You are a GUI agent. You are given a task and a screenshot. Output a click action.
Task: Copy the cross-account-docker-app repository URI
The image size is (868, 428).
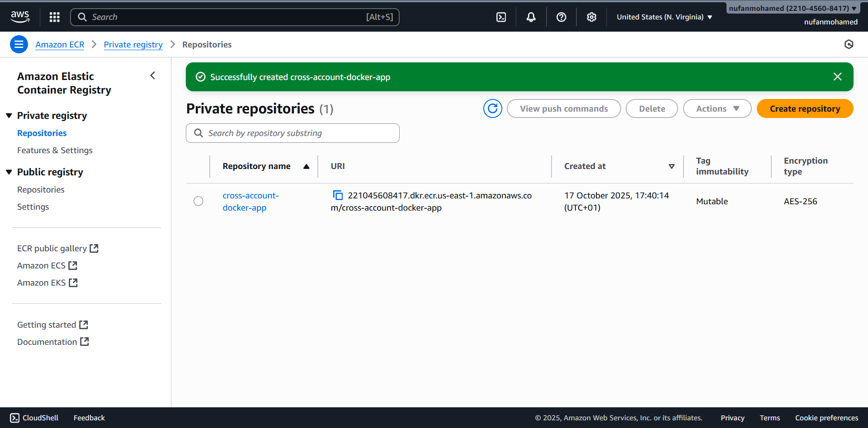coord(338,195)
